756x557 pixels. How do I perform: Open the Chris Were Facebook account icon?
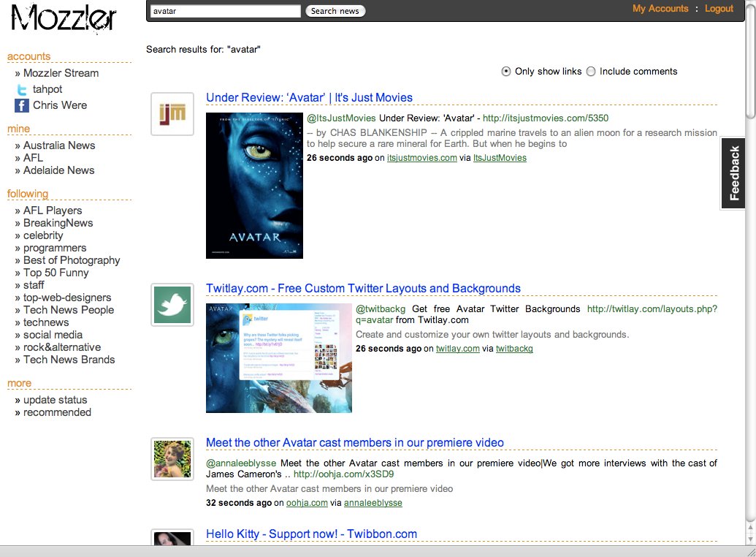click(22, 105)
